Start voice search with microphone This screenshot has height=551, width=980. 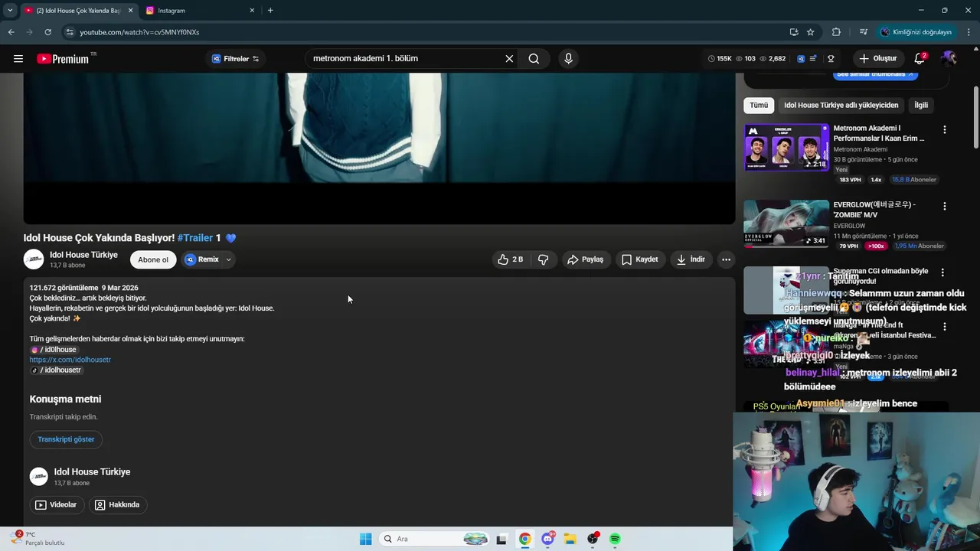pos(568,59)
